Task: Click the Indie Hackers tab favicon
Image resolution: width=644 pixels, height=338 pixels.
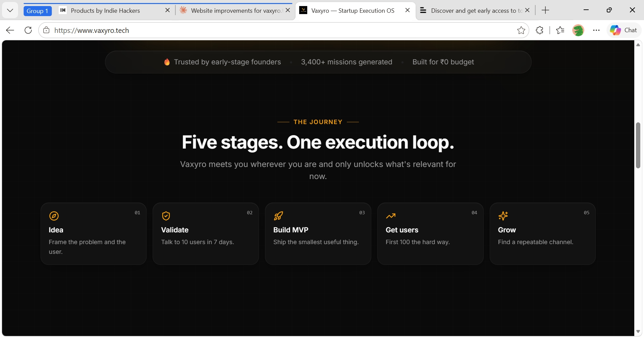Action: pos(63,10)
